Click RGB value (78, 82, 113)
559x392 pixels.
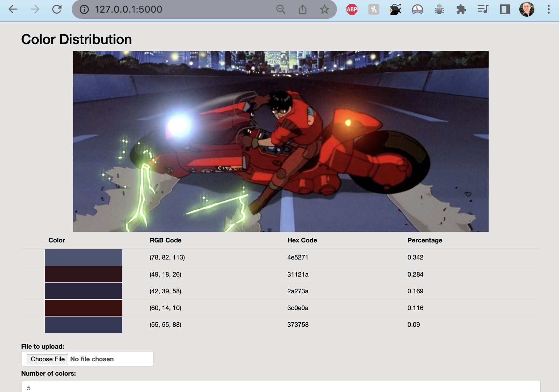tap(167, 257)
